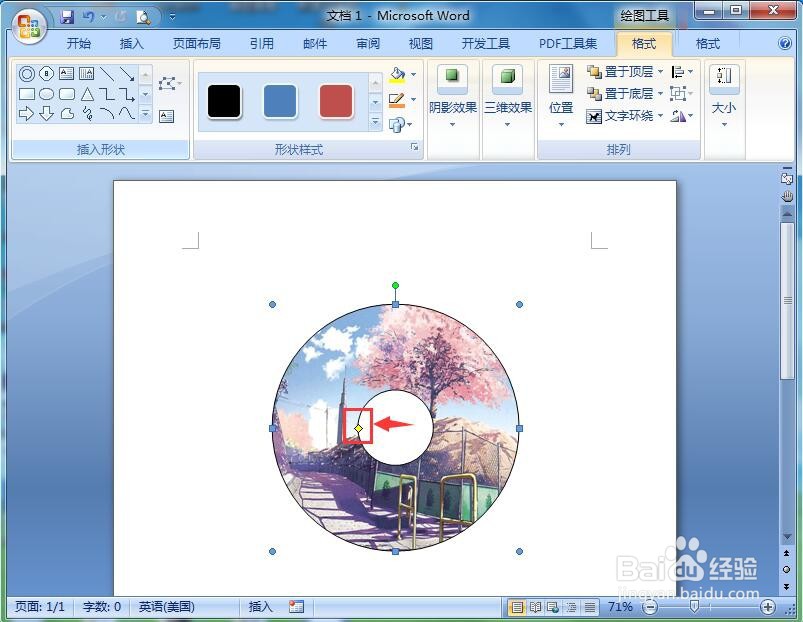
Task: Switch to Outline view
Action: tap(571, 607)
